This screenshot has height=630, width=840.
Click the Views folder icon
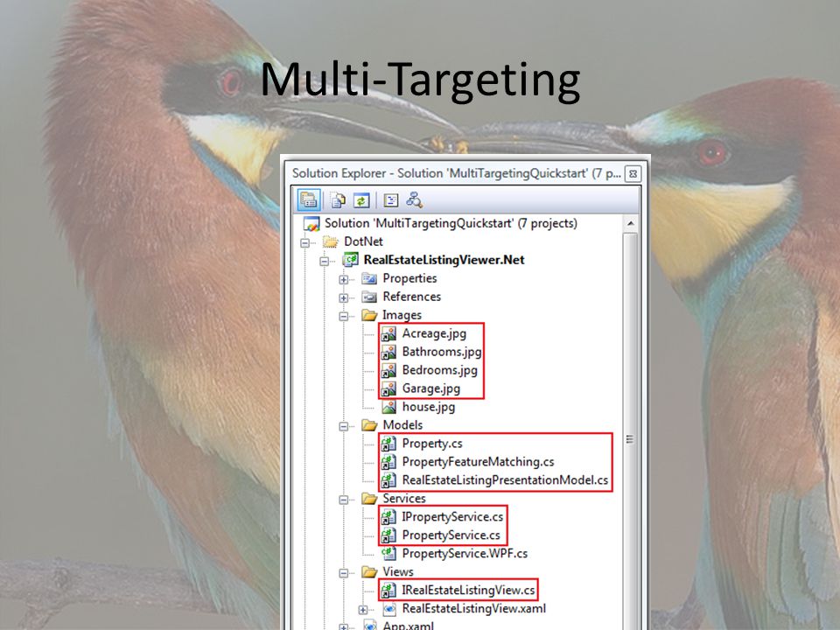point(369,572)
